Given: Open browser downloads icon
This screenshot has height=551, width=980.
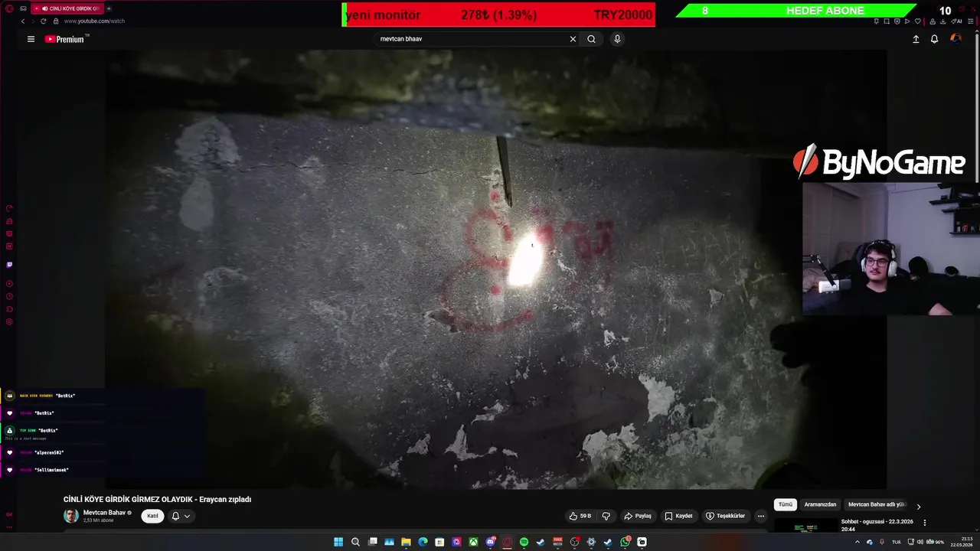Looking at the screenshot, I should pos(942,21).
